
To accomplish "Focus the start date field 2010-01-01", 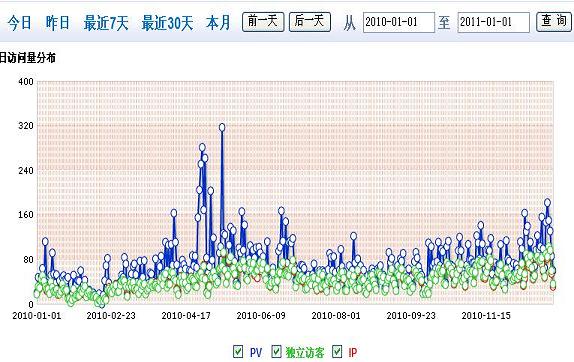I will pyautogui.click(x=399, y=22).
